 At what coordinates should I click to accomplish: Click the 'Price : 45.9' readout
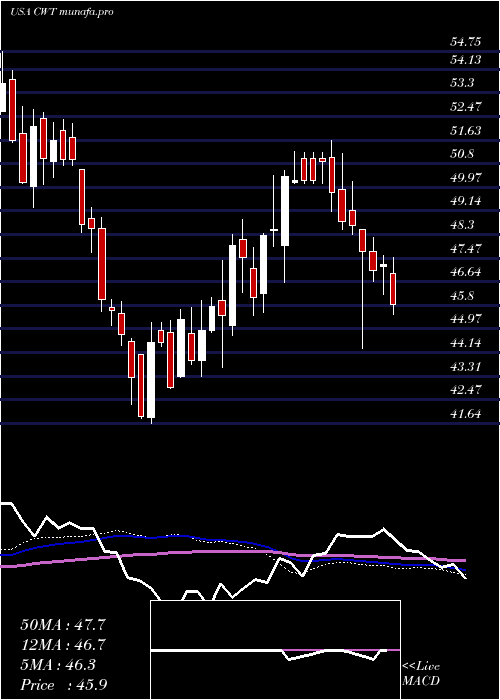pyautogui.click(x=63, y=685)
